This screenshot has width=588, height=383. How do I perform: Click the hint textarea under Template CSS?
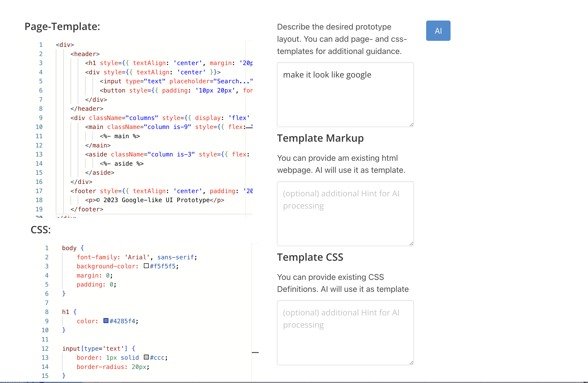(x=345, y=332)
